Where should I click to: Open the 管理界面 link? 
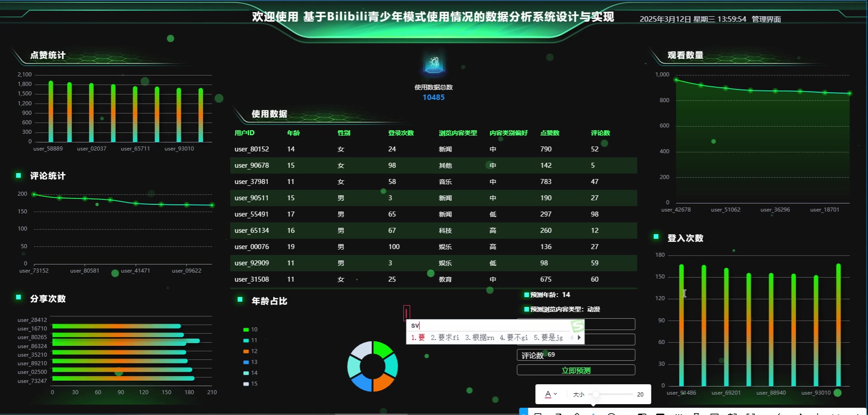click(766, 19)
